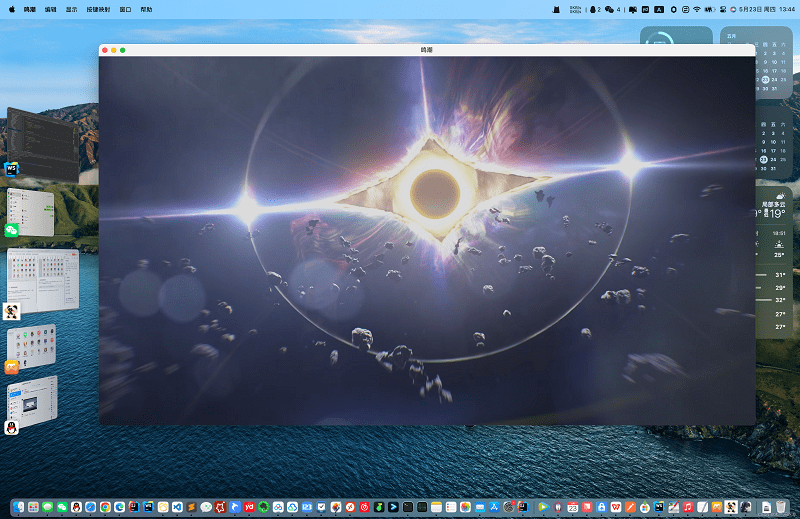
Task: Open the Apple menu
Action: click(x=11, y=8)
